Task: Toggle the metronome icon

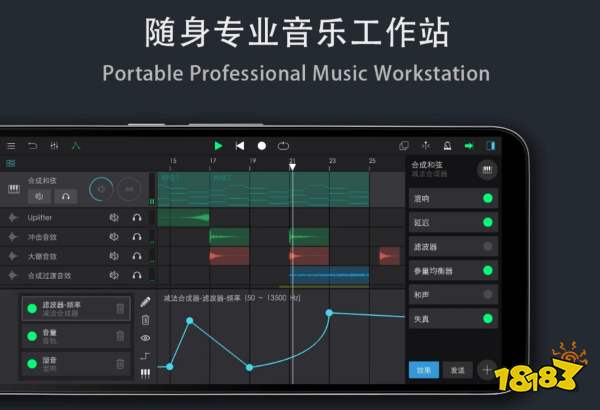Action: point(447,146)
